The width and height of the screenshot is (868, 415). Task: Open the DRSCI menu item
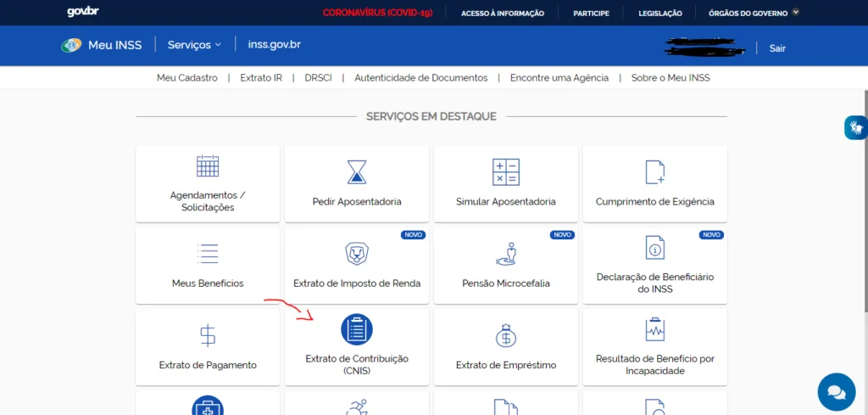[319, 78]
